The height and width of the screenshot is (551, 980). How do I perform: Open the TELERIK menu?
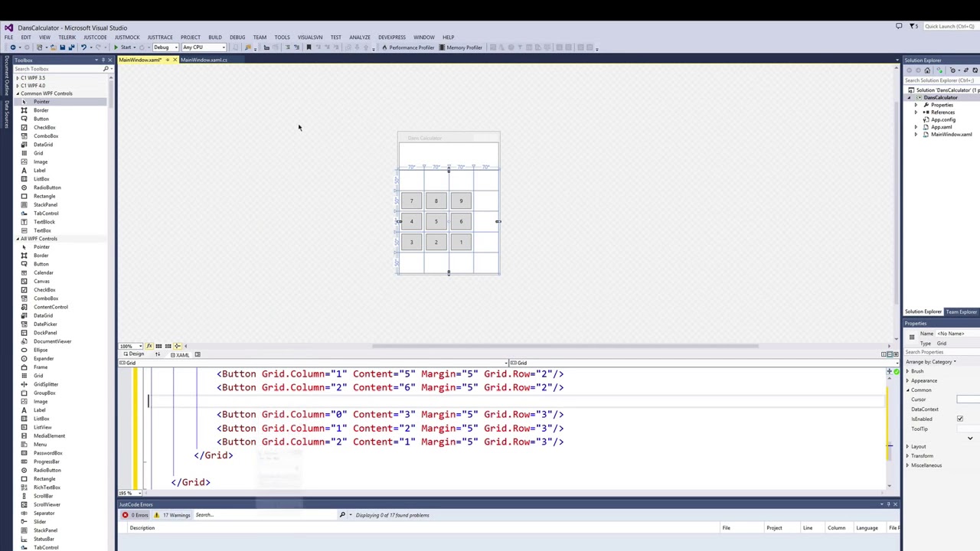click(x=67, y=37)
